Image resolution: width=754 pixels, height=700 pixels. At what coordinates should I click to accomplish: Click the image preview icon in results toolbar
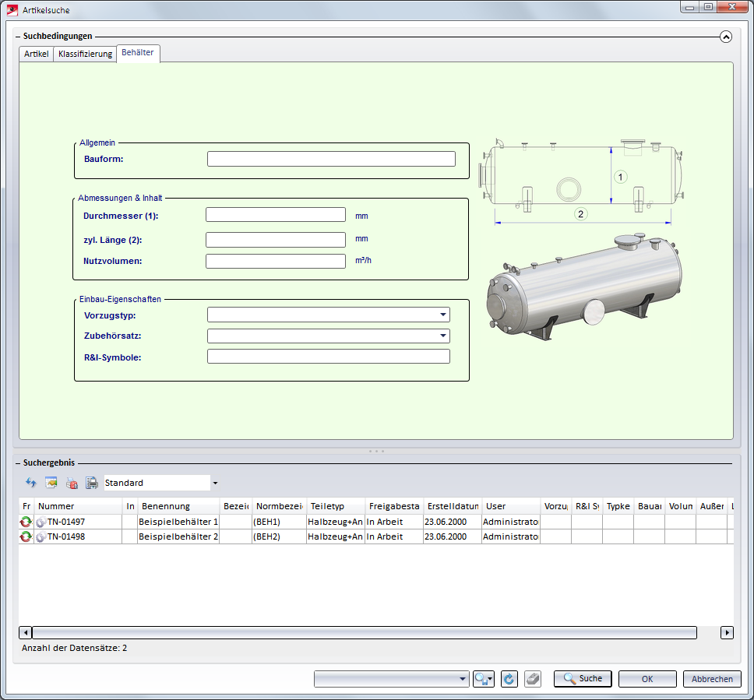(x=51, y=483)
